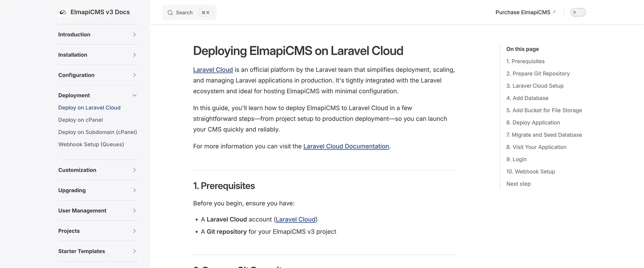Expand the Projects section chevron
The height and width of the screenshot is (268, 644).
[x=135, y=231]
